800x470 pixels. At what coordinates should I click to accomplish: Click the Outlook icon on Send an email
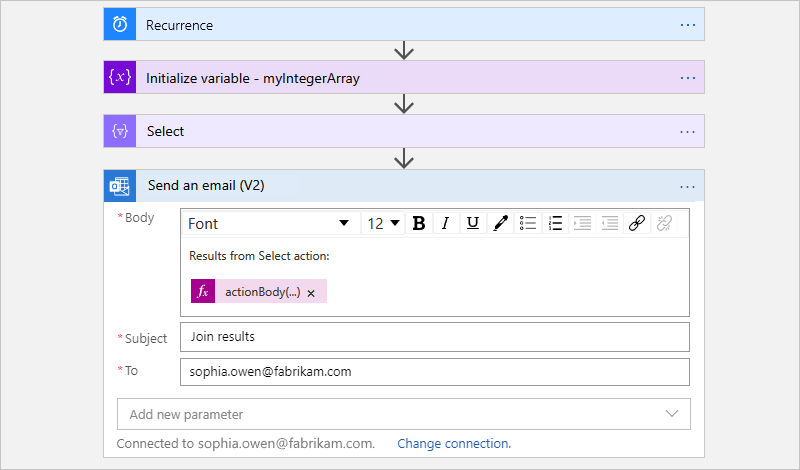pos(120,185)
